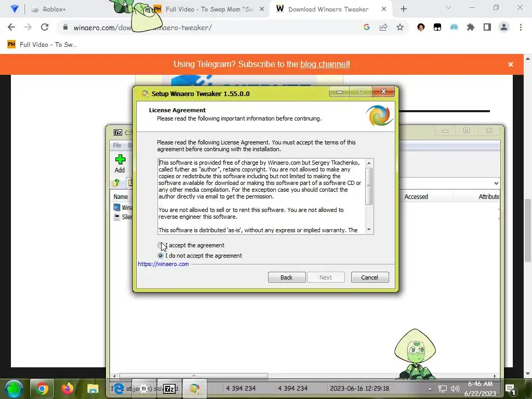Click the share page icon

[383, 27]
